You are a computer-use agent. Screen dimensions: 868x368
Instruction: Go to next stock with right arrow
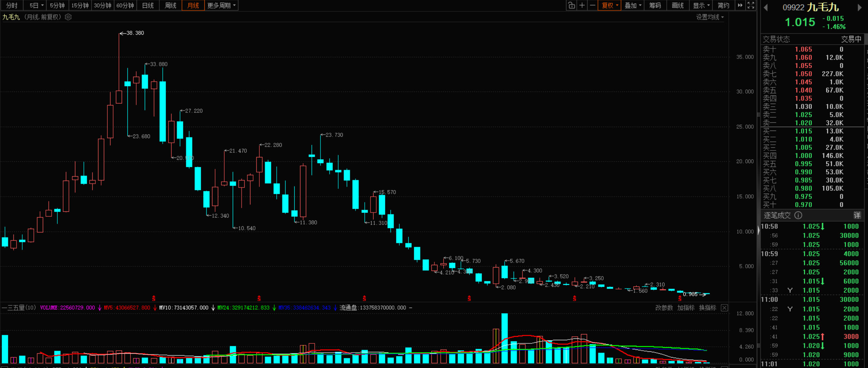point(860,8)
